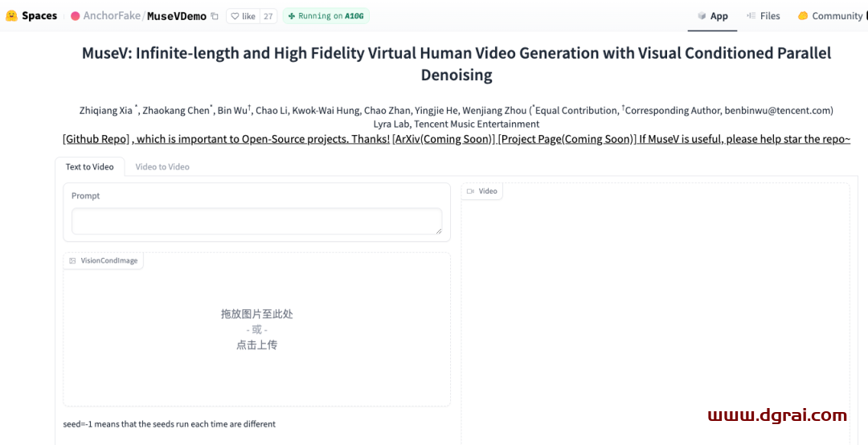Open the AnchorFake user page
Image resolution: width=868 pixels, height=445 pixels.
[111, 16]
